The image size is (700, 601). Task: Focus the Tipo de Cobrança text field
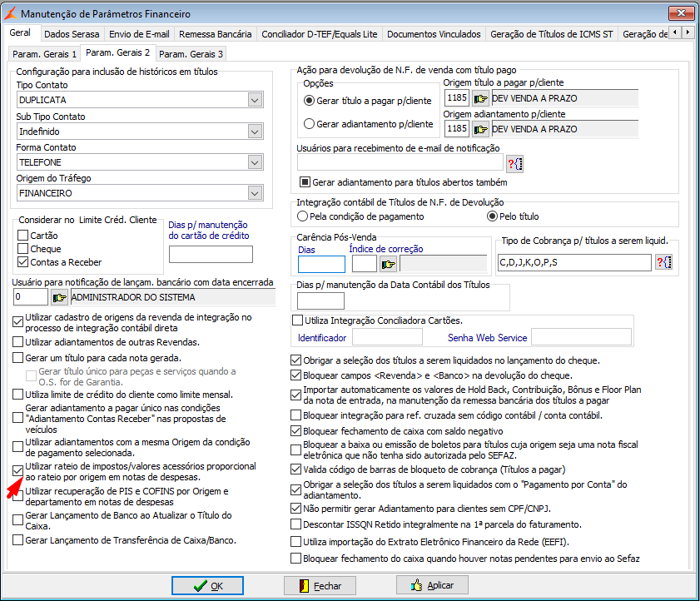pyautogui.click(x=574, y=262)
